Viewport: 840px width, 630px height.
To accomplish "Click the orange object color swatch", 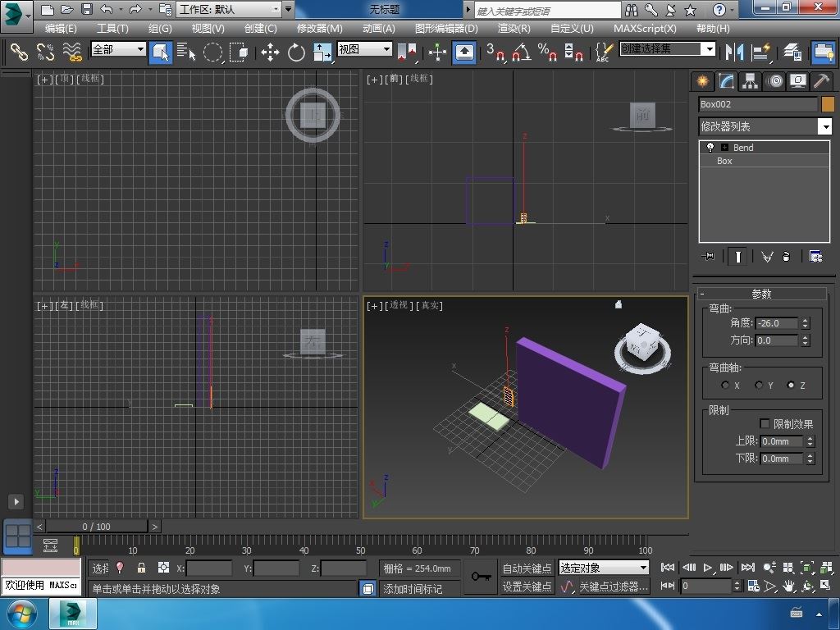I will (827, 104).
